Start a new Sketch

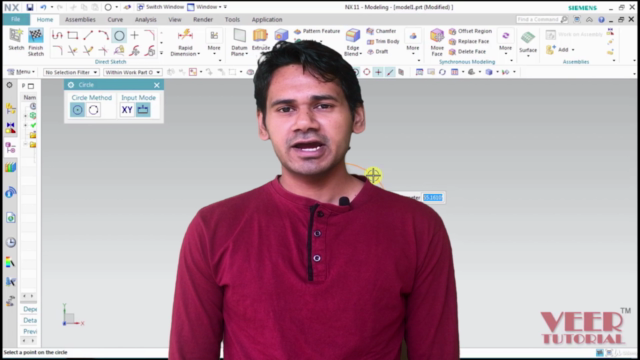(16, 39)
